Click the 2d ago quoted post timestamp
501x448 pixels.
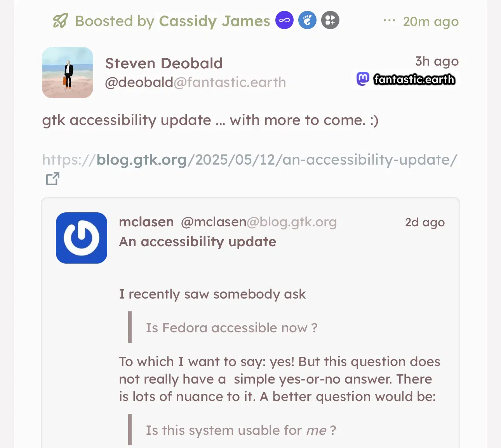pos(424,222)
